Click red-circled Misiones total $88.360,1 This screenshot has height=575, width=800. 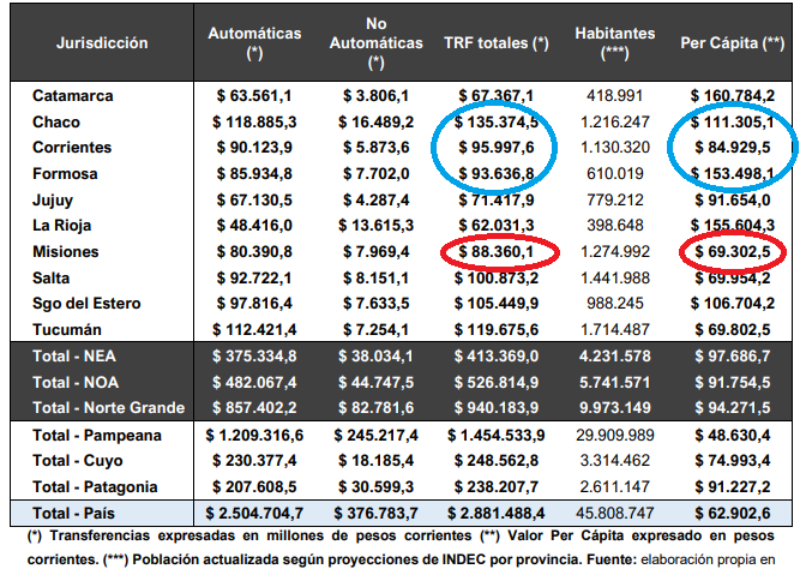[497, 252]
